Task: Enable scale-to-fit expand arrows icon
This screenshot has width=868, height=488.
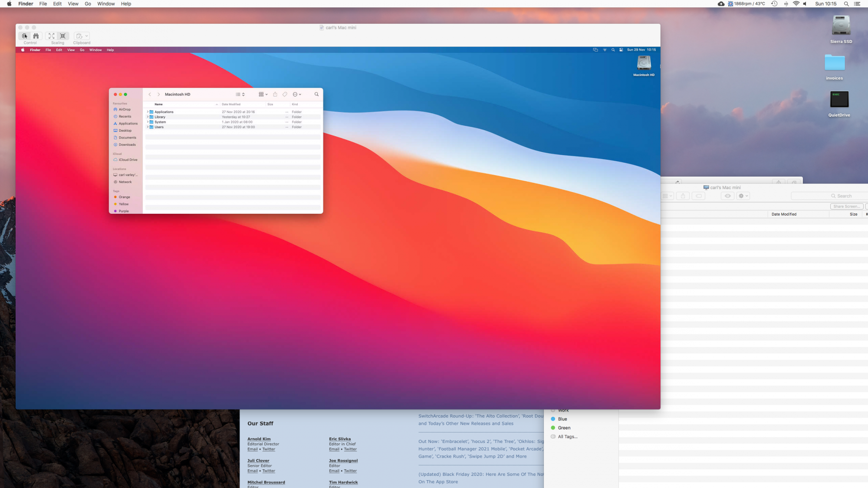Action: pyautogui.click(x=51, y=36)
